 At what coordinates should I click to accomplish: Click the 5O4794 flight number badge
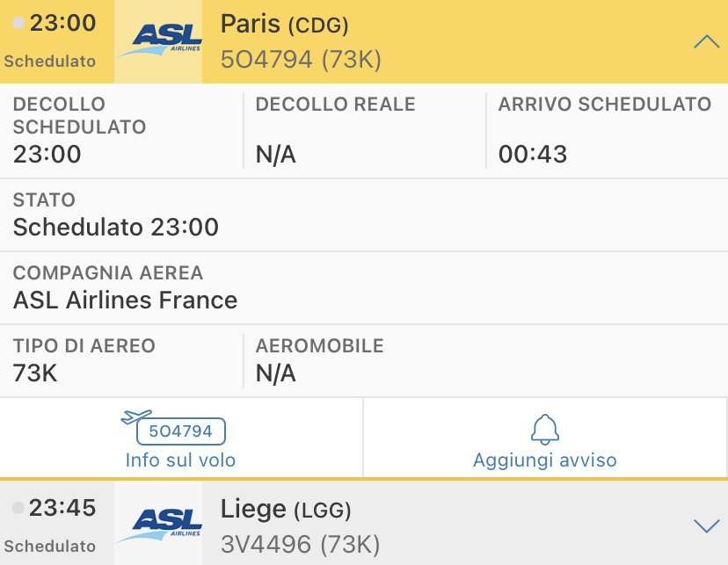181,431
